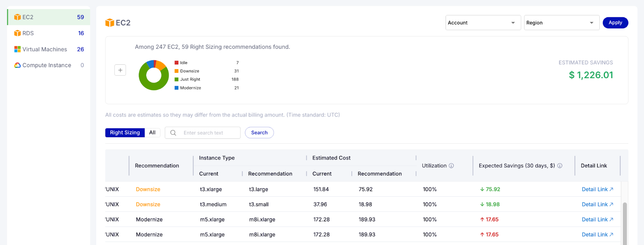This screenshot has height=245, width=644.
Task: Click the Search button
Action: tap(259, 133)
